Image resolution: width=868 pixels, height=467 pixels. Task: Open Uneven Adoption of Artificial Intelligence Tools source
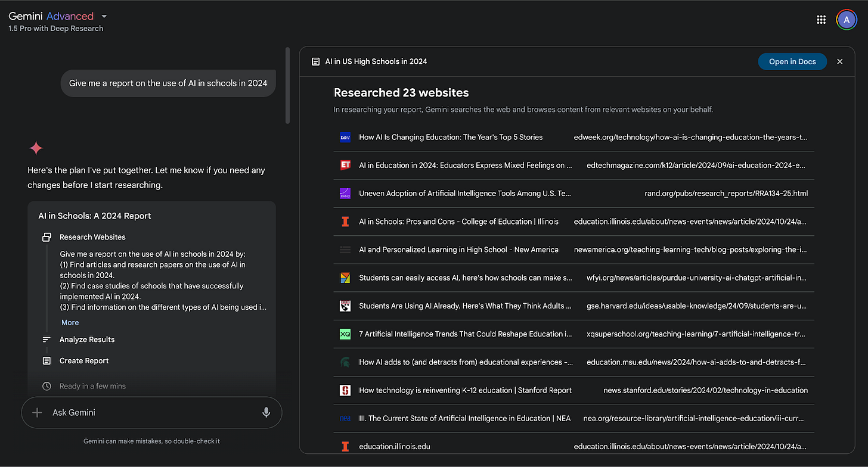[x=465, y=193]
